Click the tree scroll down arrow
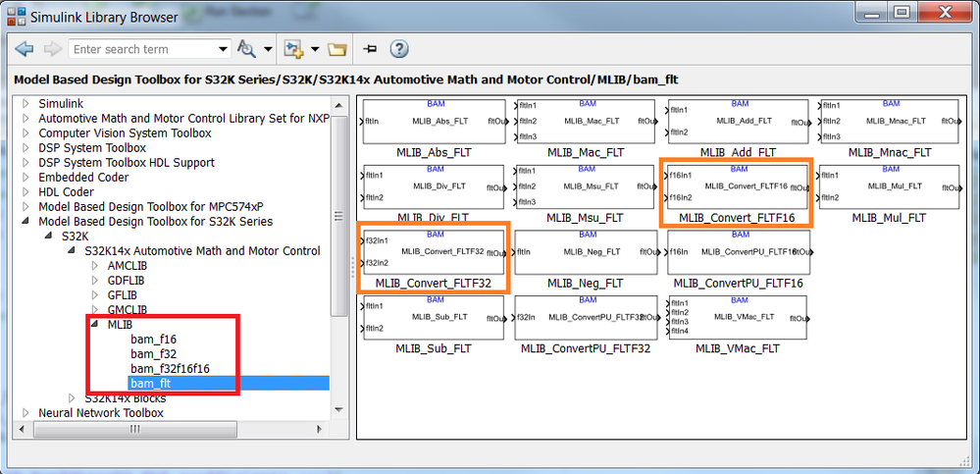 pyautogui.click(x=338, y=409)
